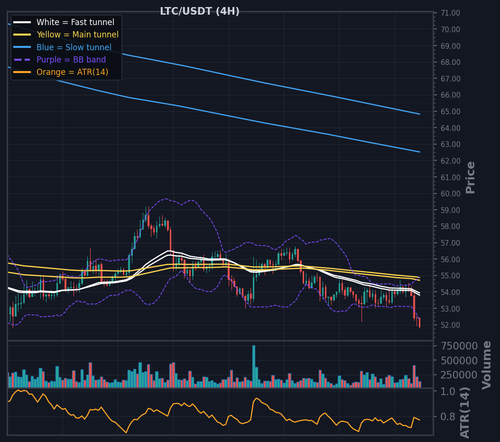Click price tick 52.00
The height and width of the screenshot is (442, 500).
pyautogui.click(x=450, y=325)
